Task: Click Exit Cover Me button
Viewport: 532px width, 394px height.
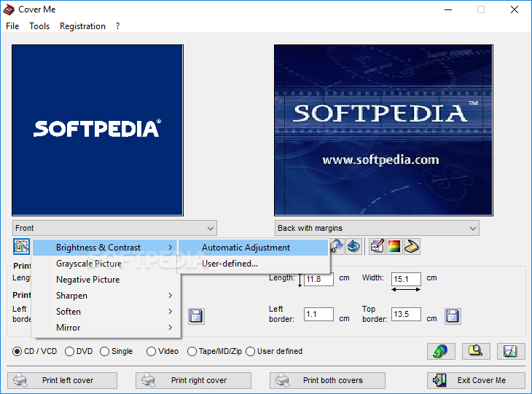Action: pos(477,380)
